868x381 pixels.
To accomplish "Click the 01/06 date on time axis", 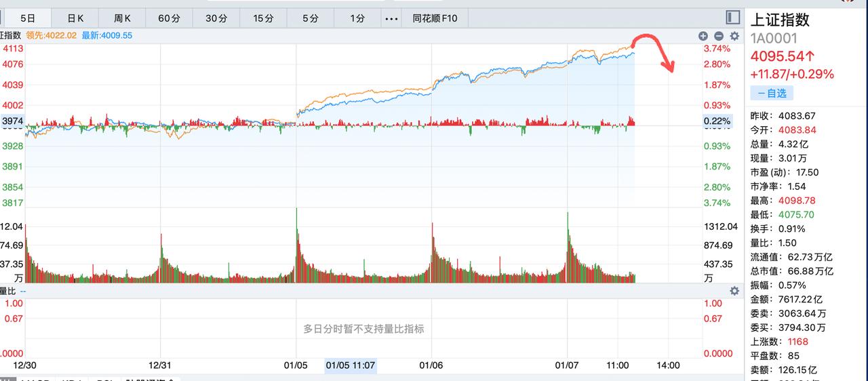I will click(431, 365).
